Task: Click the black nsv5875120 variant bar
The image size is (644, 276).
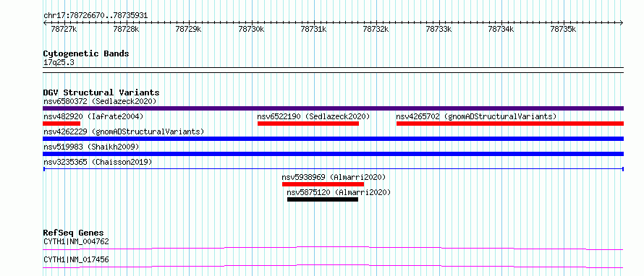Action: pyautogui.click(x=323, y=199)
